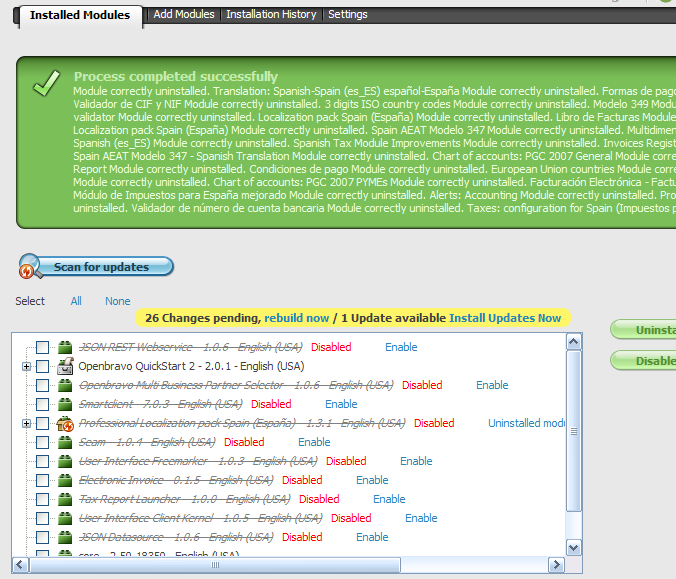Viewport: 676px width, 579px height.
Task: Tick the Openbravo Multi Business Partner Selector checkbox
Action: 42,385
